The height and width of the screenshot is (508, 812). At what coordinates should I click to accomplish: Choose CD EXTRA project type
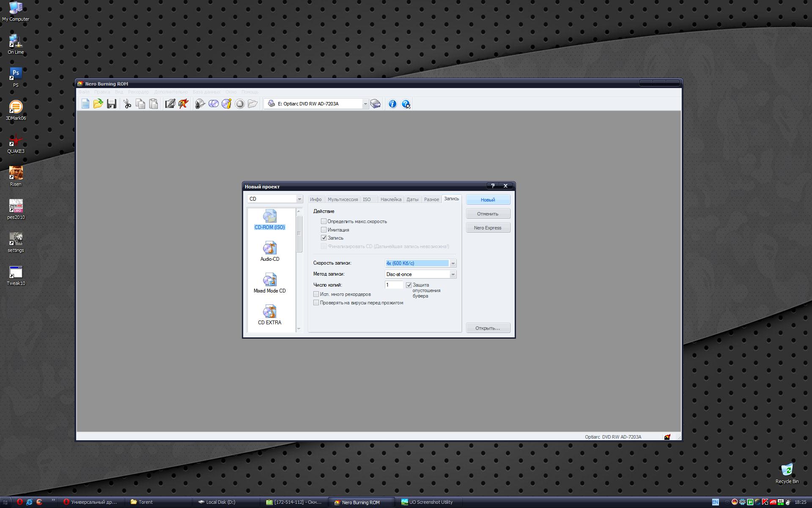[270, 315]
